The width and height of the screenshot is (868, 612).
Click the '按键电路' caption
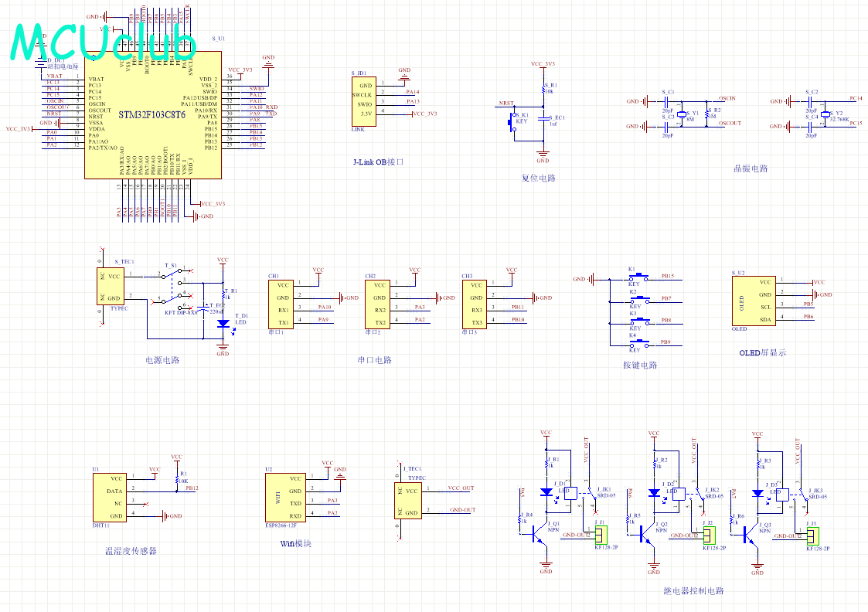pyautogui.click(x=640, y=365)
